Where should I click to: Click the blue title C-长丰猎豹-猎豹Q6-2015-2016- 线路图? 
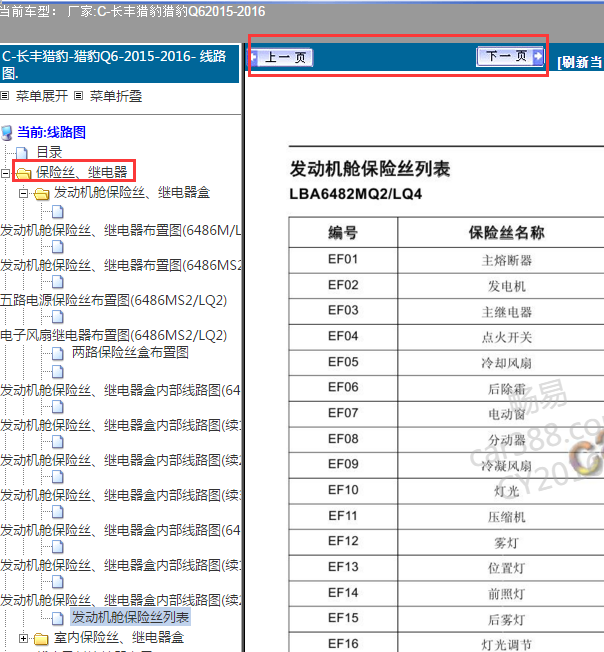point(114,64)
